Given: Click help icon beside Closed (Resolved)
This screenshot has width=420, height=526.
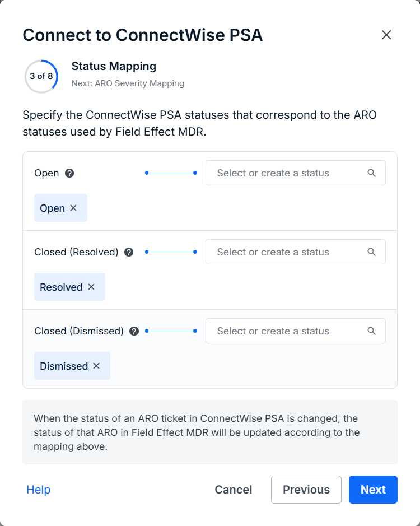Looking at the screenshot, I should 129,252.
